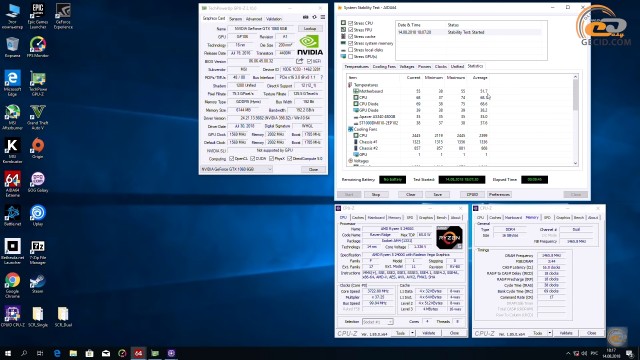Screen dimensions: 640x360
Task: Click the Close button in GPU-Z
Action: 313,169
